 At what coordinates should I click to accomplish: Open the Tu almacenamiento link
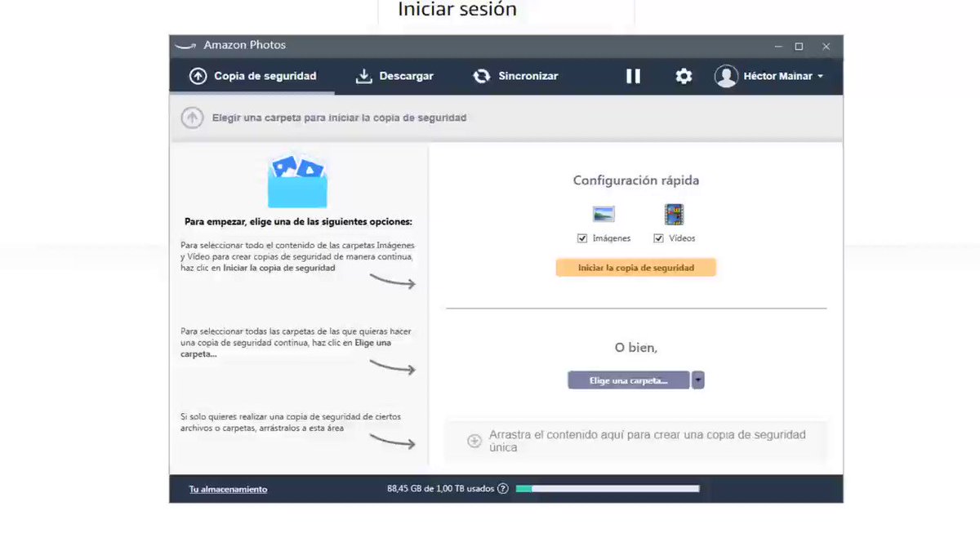point(228,489)
